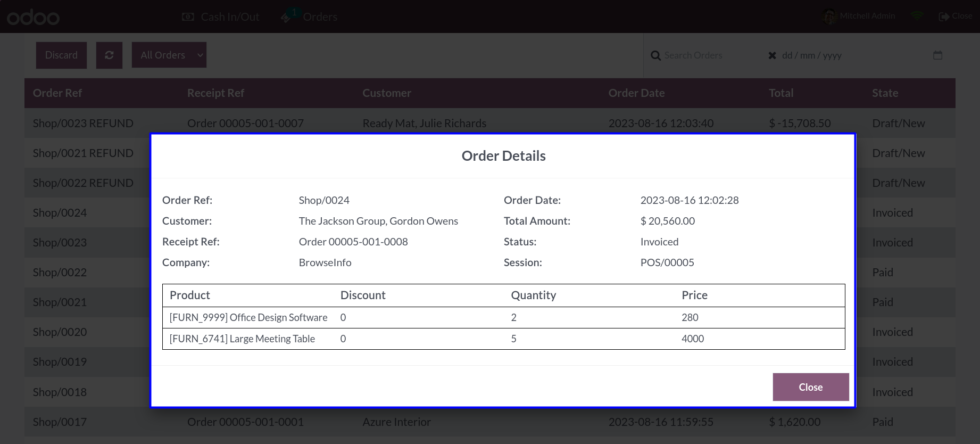
Task: Click the refresh orders icon button
Action: (x=109, y=55)
